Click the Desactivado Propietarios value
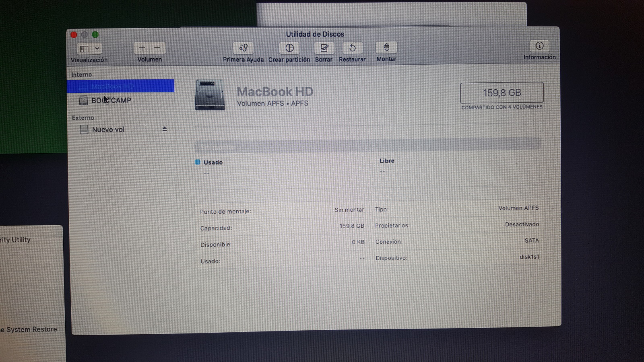 [522, 224]
